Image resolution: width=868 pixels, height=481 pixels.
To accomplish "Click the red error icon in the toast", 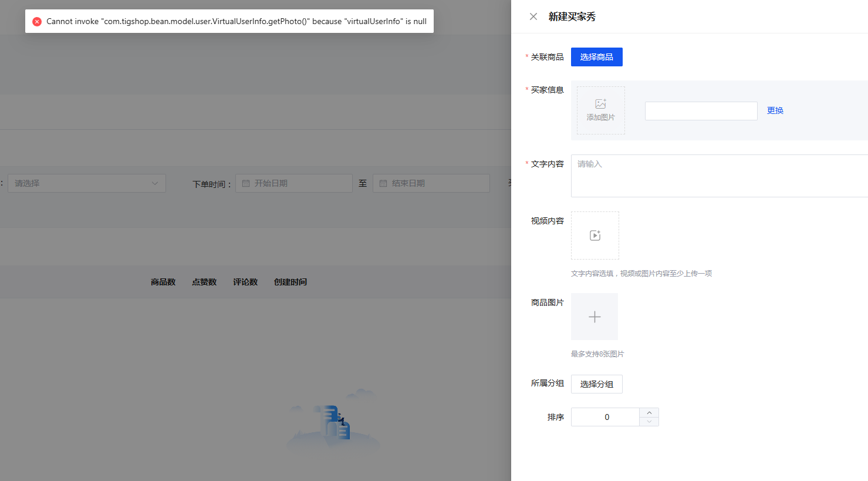I will (x=37, y=22).
